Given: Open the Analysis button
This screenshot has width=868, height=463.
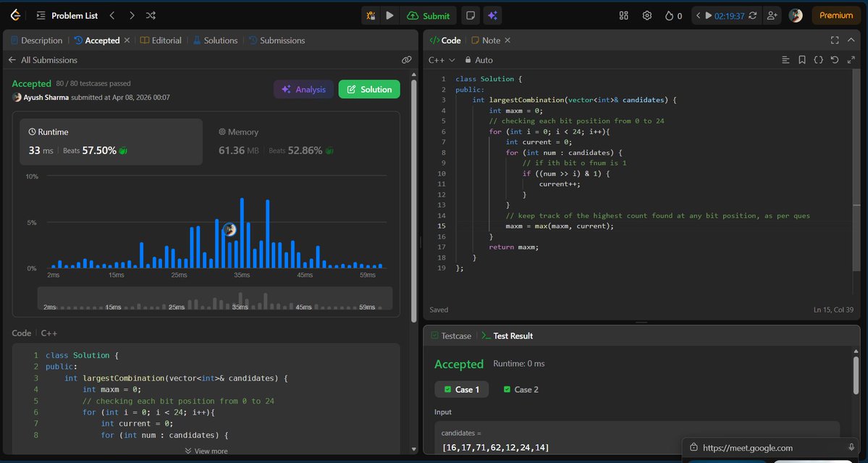Looking at the screenshot, I should pos(303,89).
